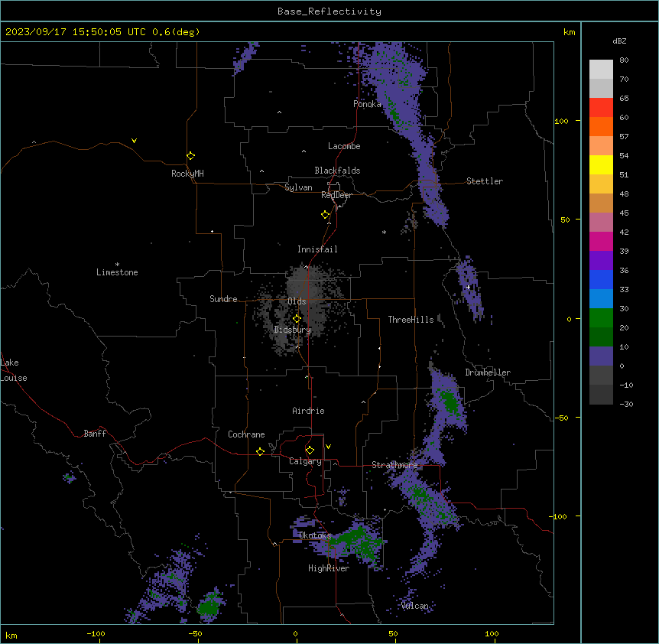Select the yellow 54 dBZ color swatch
This screenshot has height=644, width=659.
point(601,164)
